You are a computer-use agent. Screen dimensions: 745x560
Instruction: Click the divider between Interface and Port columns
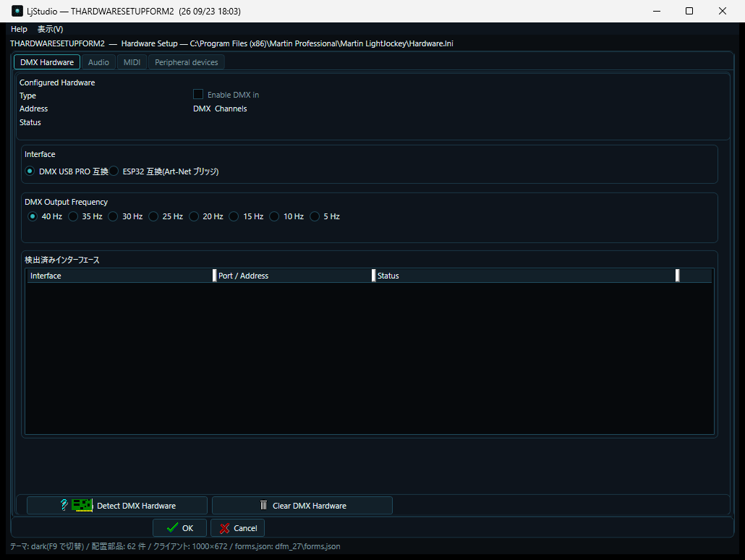tap(214, 276)
